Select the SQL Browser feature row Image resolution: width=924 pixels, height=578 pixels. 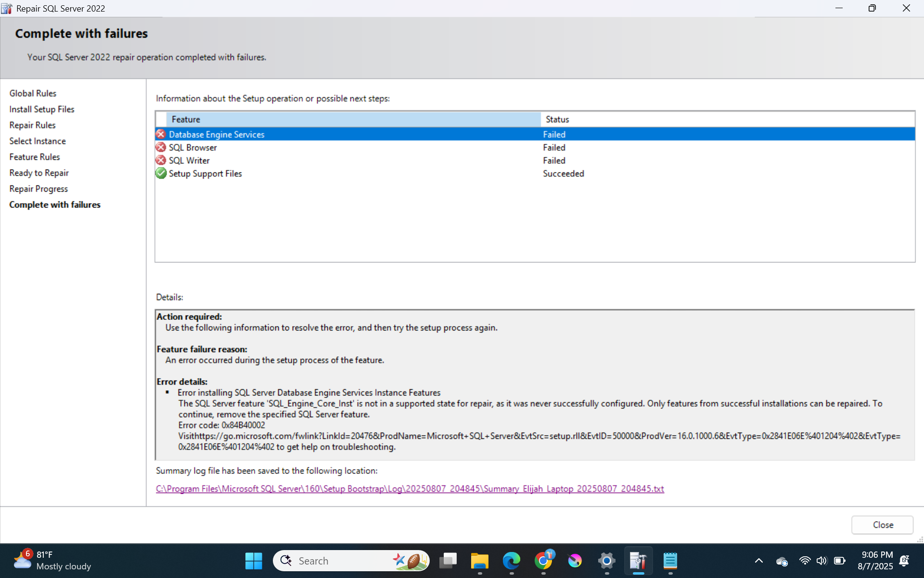535,147
